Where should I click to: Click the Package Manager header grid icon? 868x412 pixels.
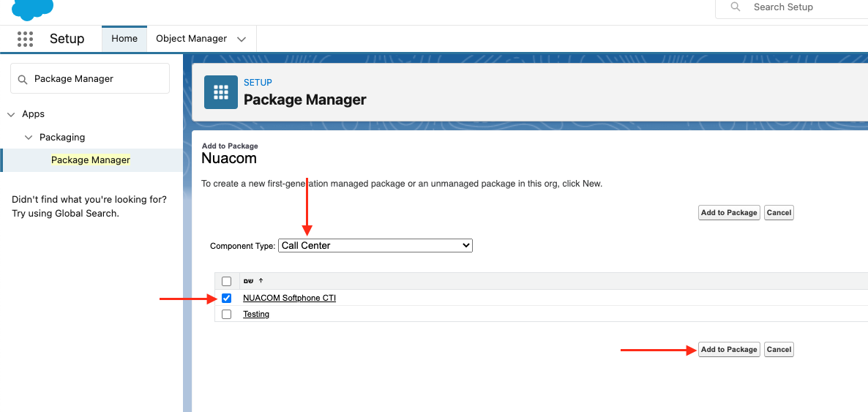(221, 92)
